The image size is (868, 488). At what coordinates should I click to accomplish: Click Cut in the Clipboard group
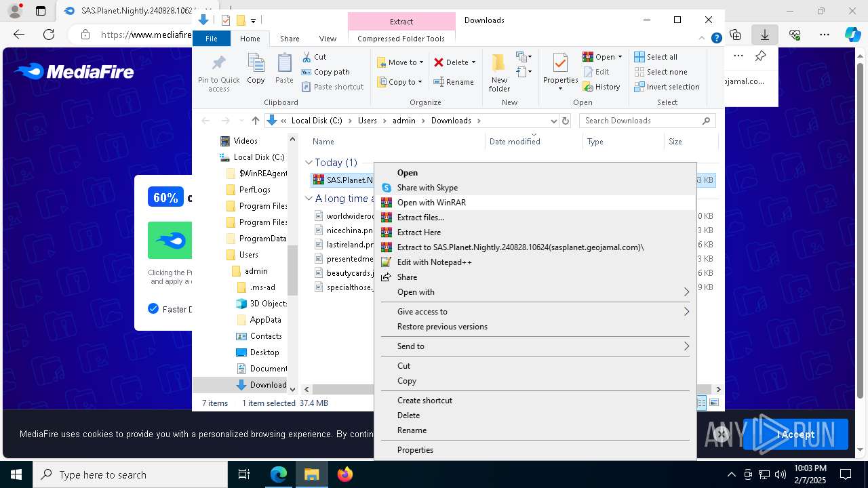pos(314,57)
